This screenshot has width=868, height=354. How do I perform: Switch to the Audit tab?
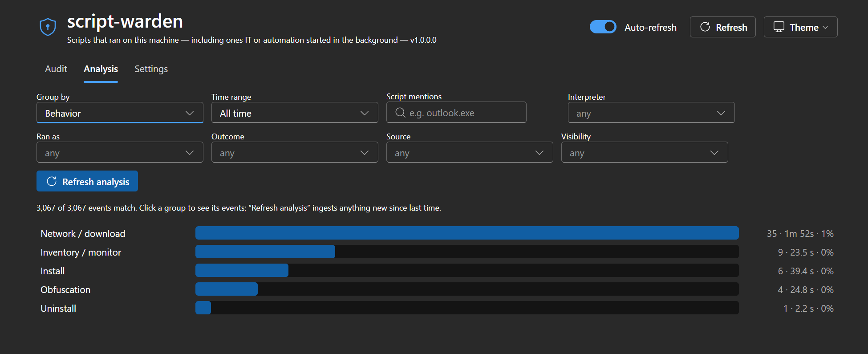pos(56,69)
